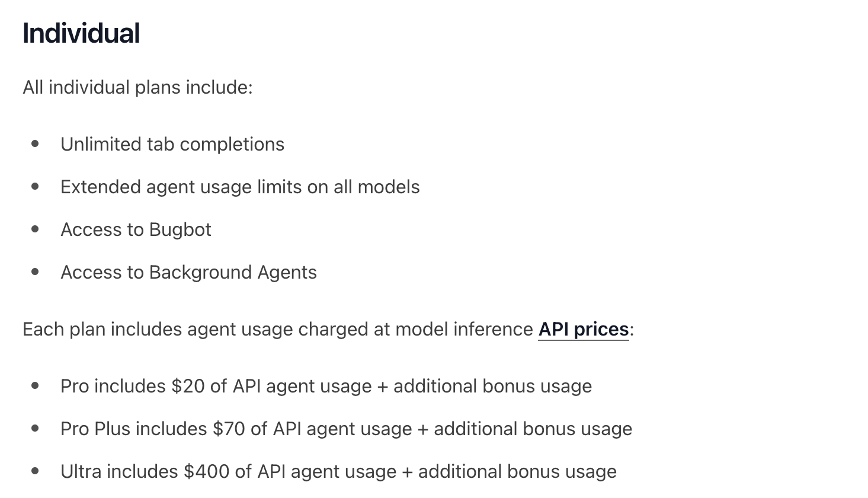
Task: Click the Access to Bugbot text
Action: point(136,229)
